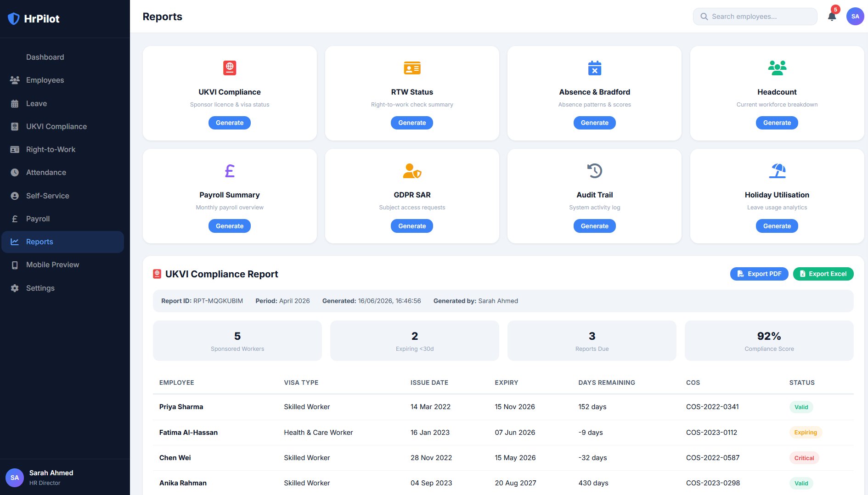Screen dimensions: 868x495
Task: Export the report as PDF
Action: [759, 274]
